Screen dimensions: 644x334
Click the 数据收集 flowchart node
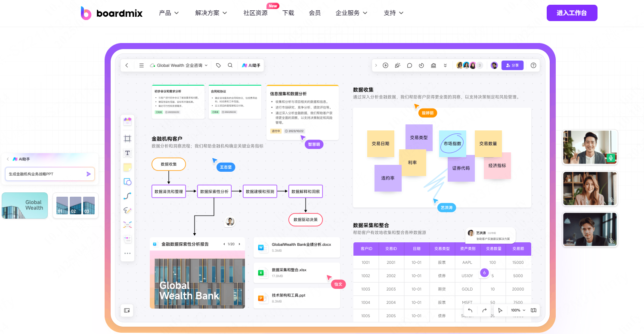(169, 164)
